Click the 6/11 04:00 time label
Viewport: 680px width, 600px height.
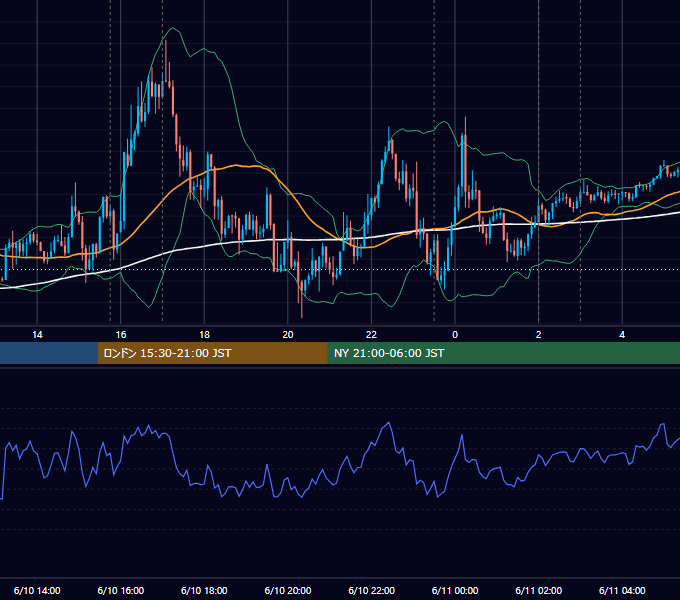[x=622, y=590]
